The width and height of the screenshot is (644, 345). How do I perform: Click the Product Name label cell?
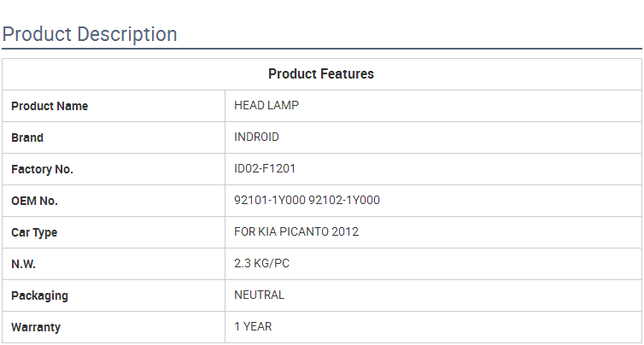click(50, 106)
